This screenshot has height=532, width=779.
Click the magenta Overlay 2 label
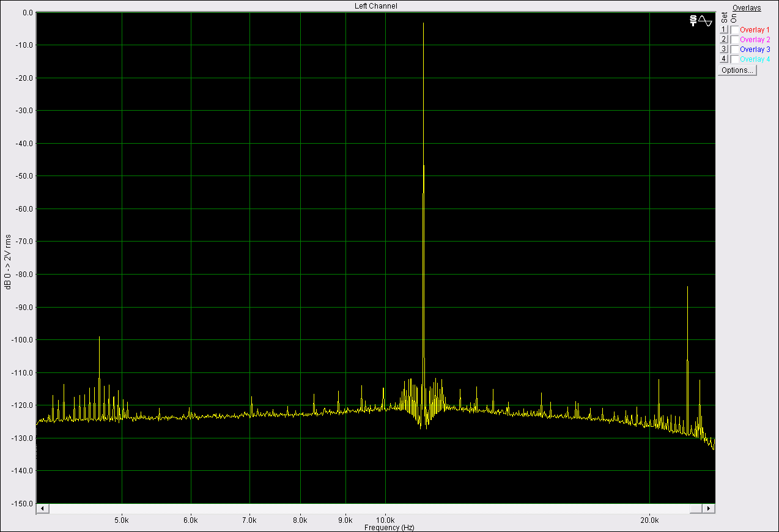(x=755, y=39)
